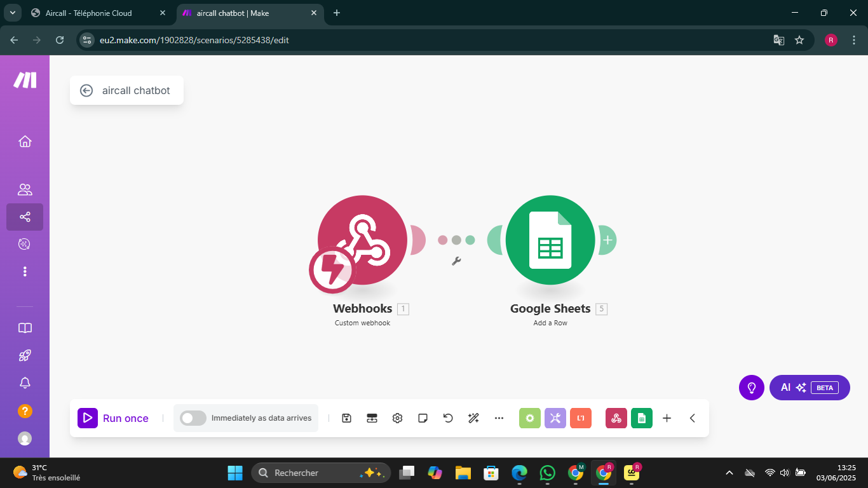Viewport: 868px width, 488px height.
Task: Toggle the scheduling switch on
Action: pos(193,418)
